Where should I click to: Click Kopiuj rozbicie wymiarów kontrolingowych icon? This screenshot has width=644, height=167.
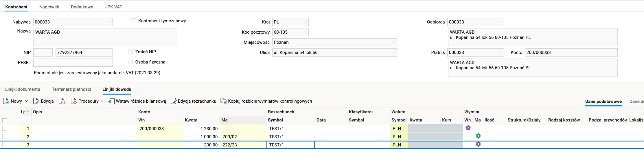pyautogui.click(x=223, y=101)
